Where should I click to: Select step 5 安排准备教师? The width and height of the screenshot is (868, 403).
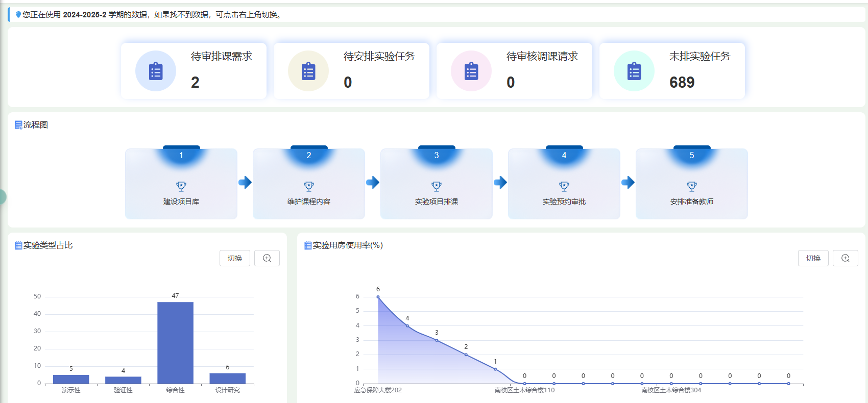click(692, 184)
